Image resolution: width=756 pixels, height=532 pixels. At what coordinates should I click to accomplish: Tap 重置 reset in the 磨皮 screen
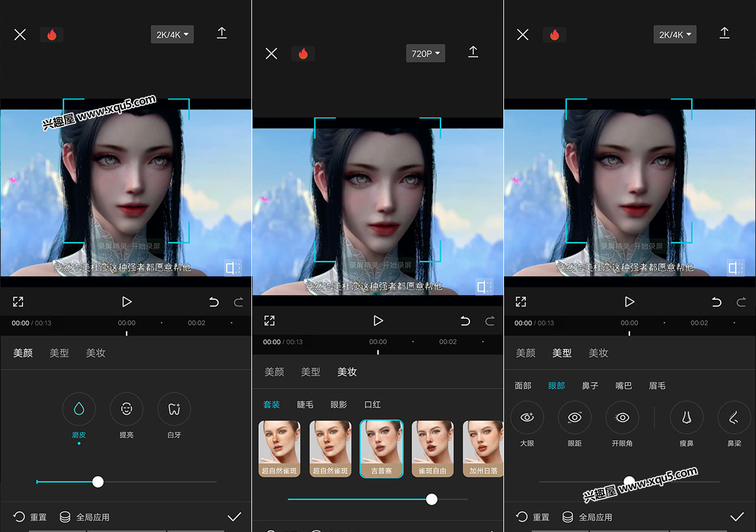(x=30, y=517)
